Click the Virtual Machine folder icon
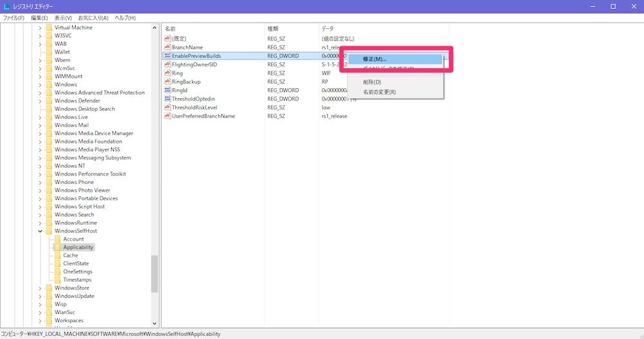Screen dimensions: 644x339 [49, 28]
